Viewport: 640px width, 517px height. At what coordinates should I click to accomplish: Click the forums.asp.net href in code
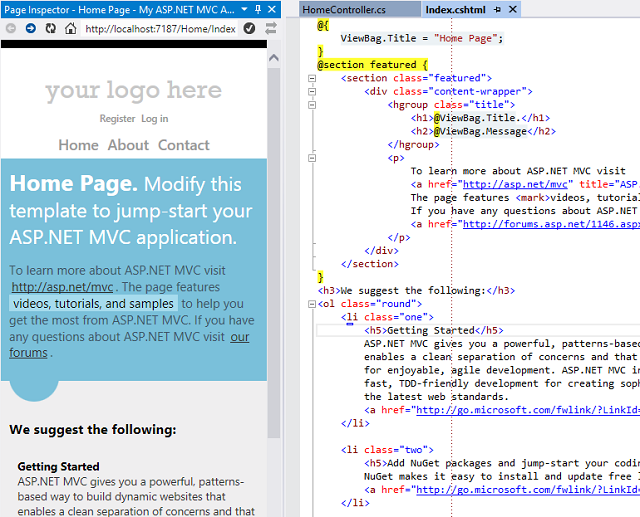551,224
